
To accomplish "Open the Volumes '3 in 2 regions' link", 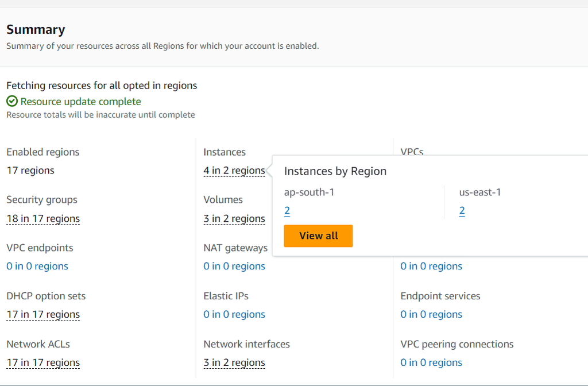I will pos(234,218).
